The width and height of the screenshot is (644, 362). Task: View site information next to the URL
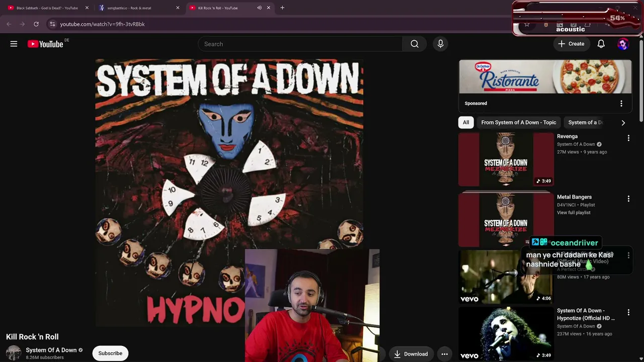point(52,24)
